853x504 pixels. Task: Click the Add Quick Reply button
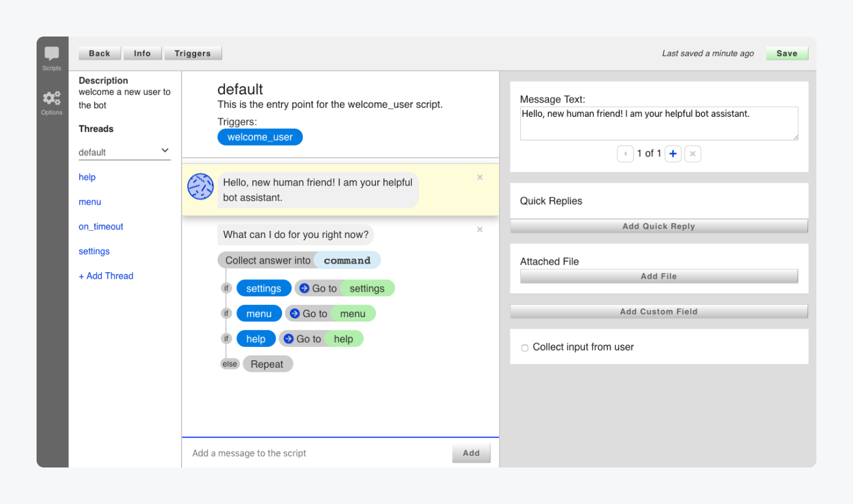659,226
